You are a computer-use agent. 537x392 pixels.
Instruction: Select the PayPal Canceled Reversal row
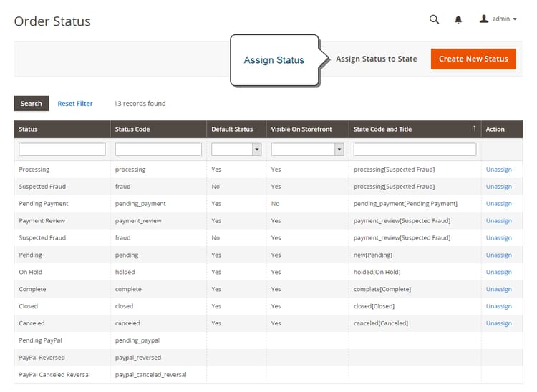tap(268, 375)
